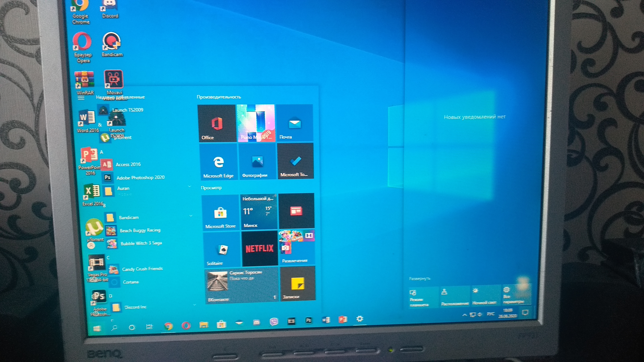Image resolution: width=644 pixels, height=362 pixels.
Task: Open the Записки sticky notes tile
Action: click(298, 283)
